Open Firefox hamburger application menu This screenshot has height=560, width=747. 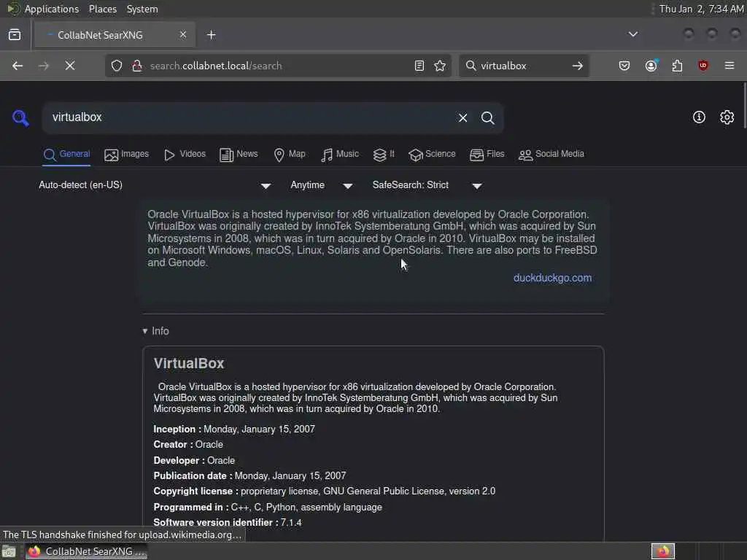(x=729, y=66)
